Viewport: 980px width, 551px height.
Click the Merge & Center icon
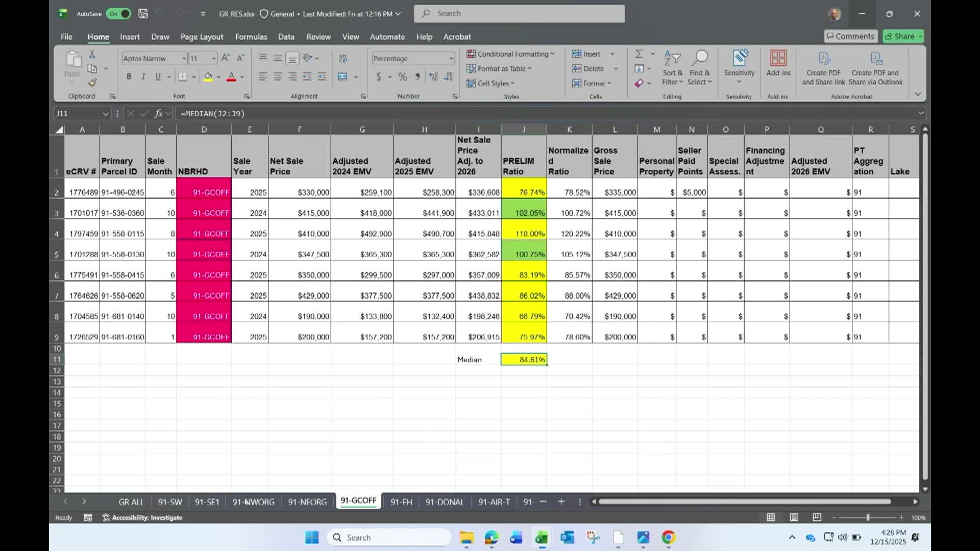coord(342,77)
